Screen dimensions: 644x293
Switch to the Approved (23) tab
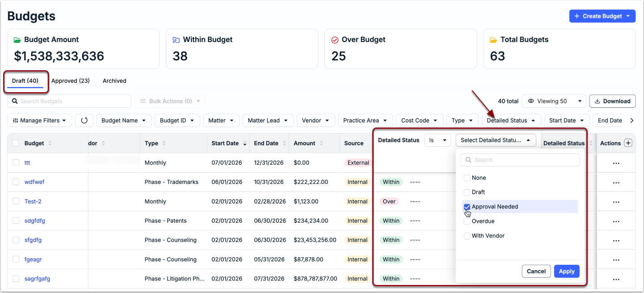point(71,81)
